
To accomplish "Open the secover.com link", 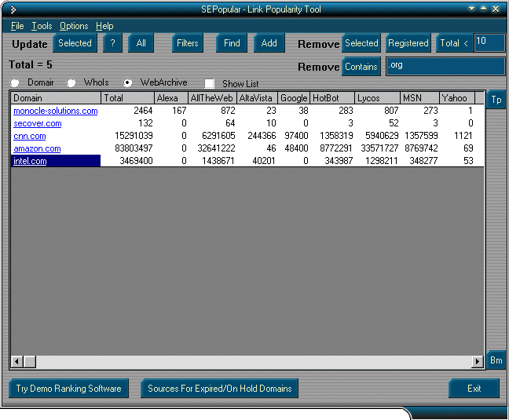I will click(x=38, y=123).
